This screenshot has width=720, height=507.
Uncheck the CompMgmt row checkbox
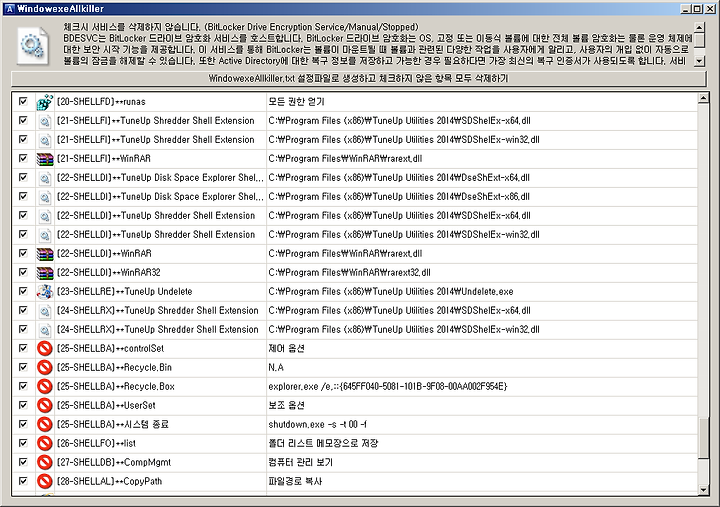23,462
